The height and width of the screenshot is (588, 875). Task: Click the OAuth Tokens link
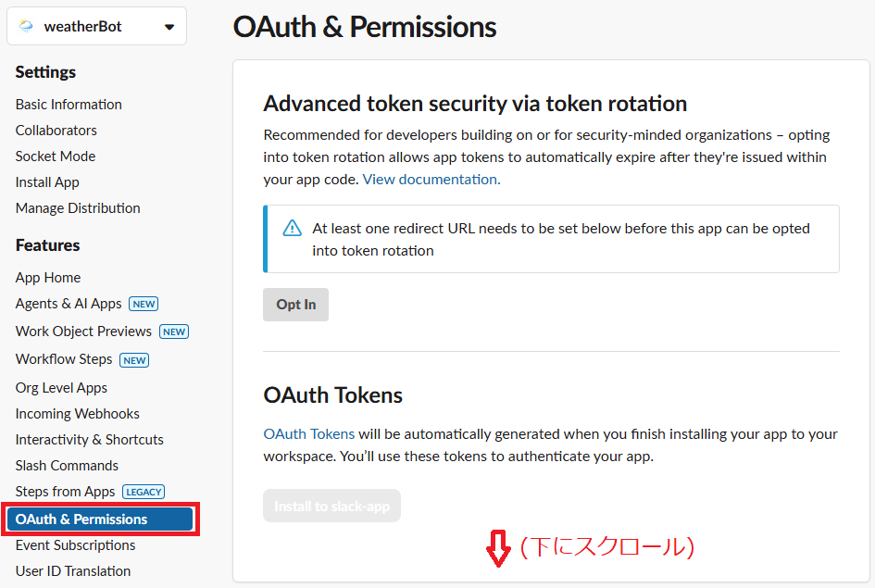pyautogui.click(x=308, y=432)
